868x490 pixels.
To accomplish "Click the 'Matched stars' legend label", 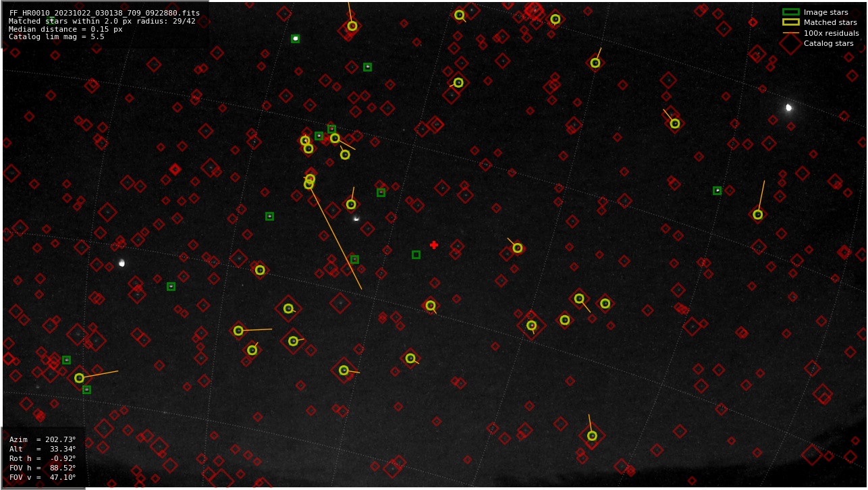I will (830, 22).
